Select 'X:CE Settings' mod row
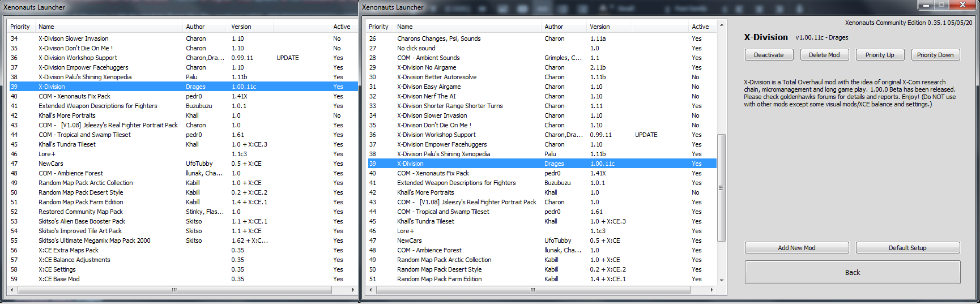 (x=183, y=269)
